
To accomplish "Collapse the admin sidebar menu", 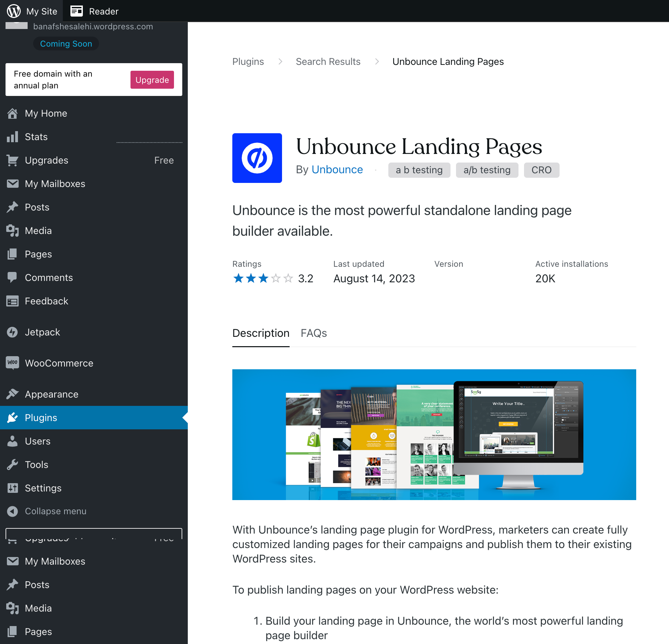I will [55, 511].
